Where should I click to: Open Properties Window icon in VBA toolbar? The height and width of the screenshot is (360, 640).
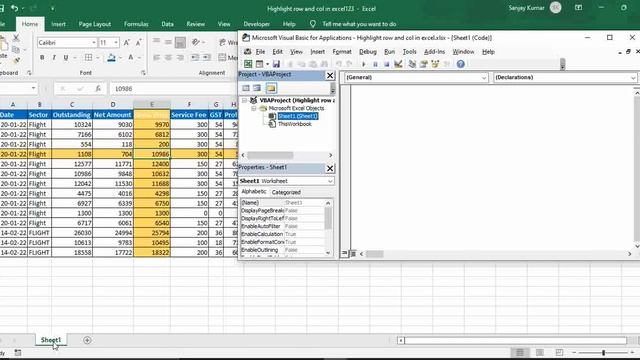coord(424,64)
